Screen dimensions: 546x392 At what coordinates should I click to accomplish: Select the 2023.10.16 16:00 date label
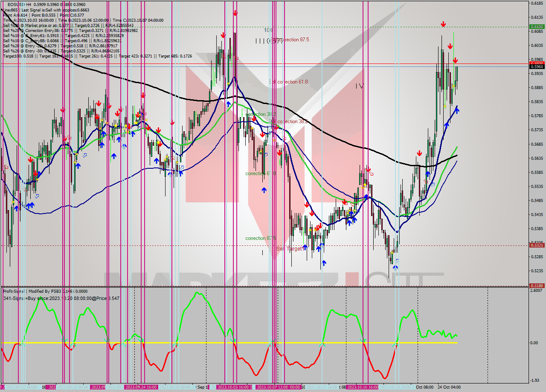360,388
